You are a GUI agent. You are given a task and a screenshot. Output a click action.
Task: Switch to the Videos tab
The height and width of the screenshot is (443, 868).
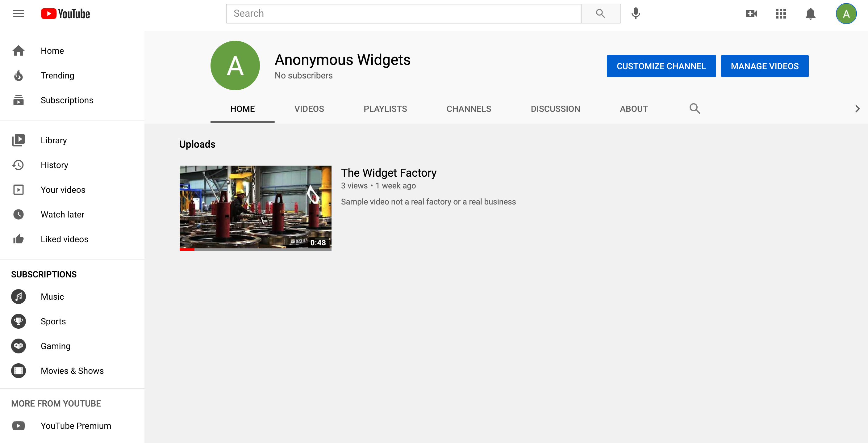309,108
